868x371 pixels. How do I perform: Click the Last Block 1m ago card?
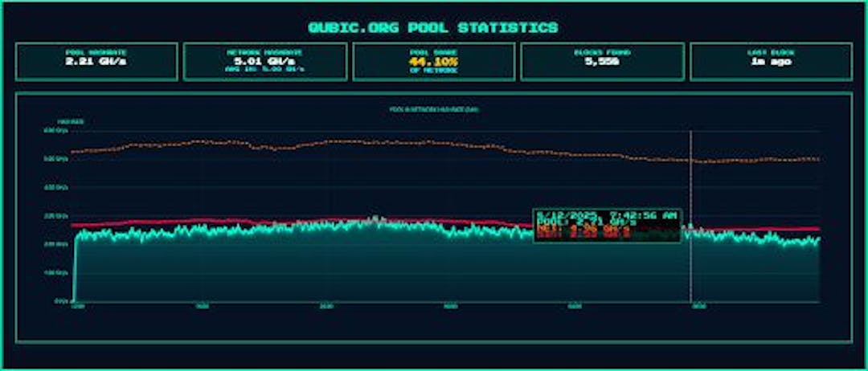tap(771, 61)
